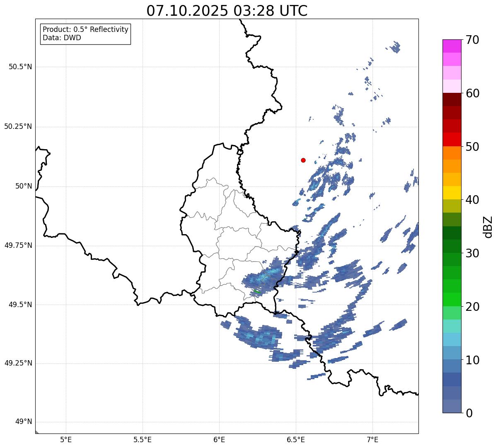Click the 50°N latitude label
This screenshot has height=448, width=498.
click(x=24, y=186)
